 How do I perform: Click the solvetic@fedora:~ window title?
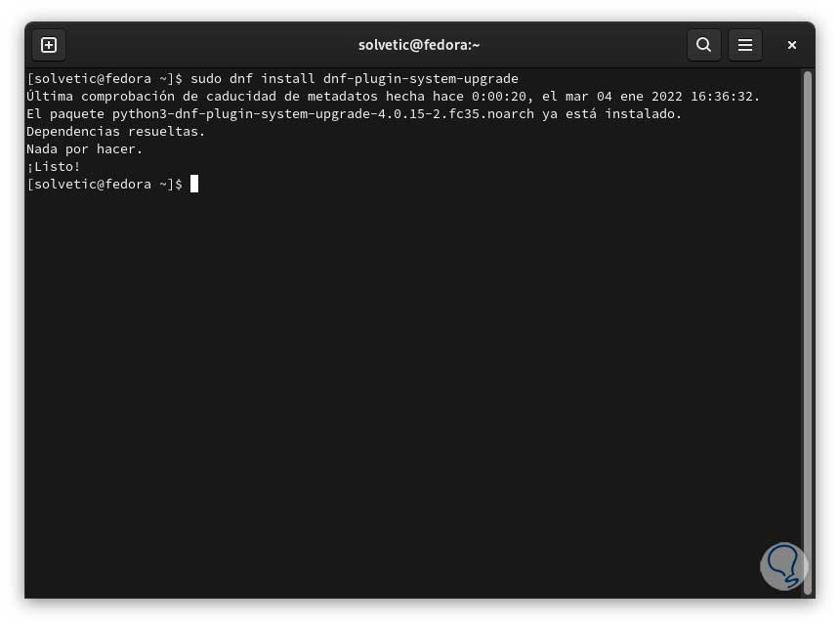(x=419, y=45)
